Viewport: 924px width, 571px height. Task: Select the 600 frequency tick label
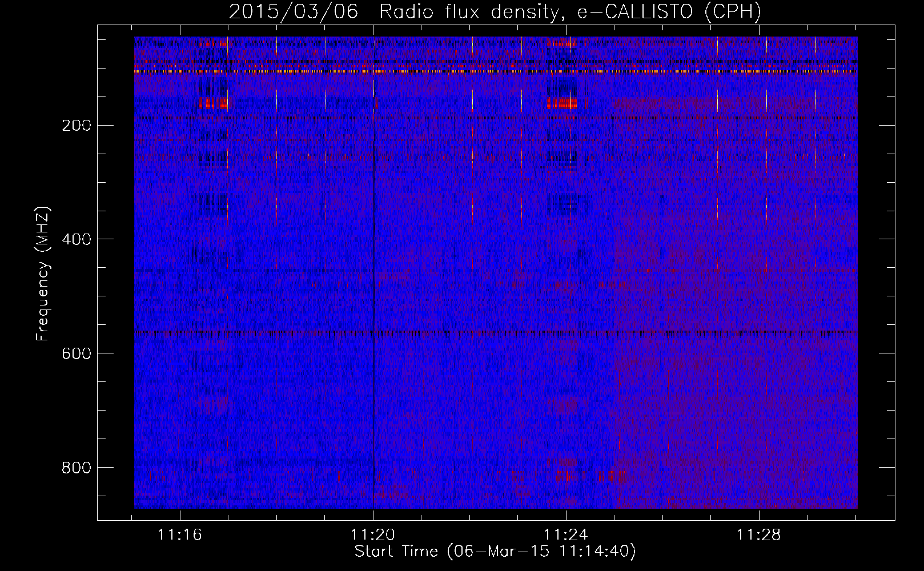click(x=77, y=353)
